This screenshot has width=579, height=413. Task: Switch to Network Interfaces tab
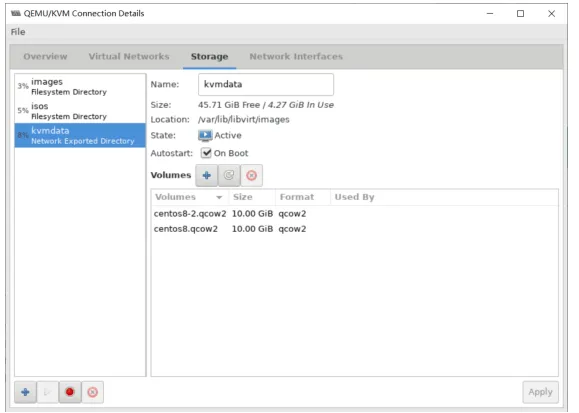296,57
